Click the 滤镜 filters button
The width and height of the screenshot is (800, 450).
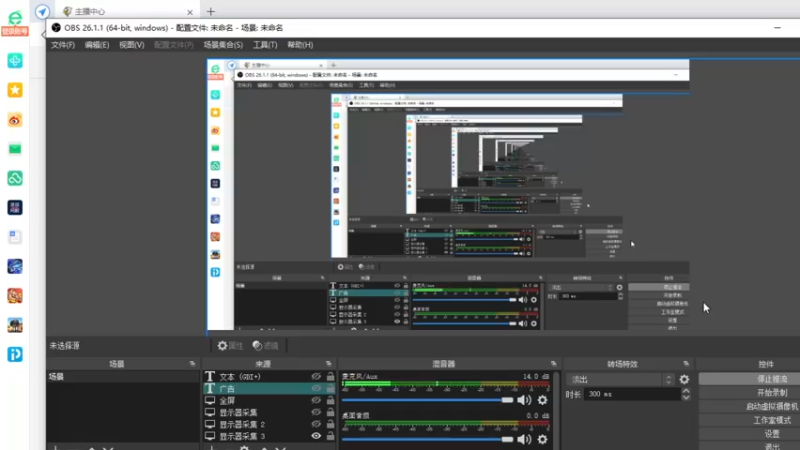click(x=265, y=346)
